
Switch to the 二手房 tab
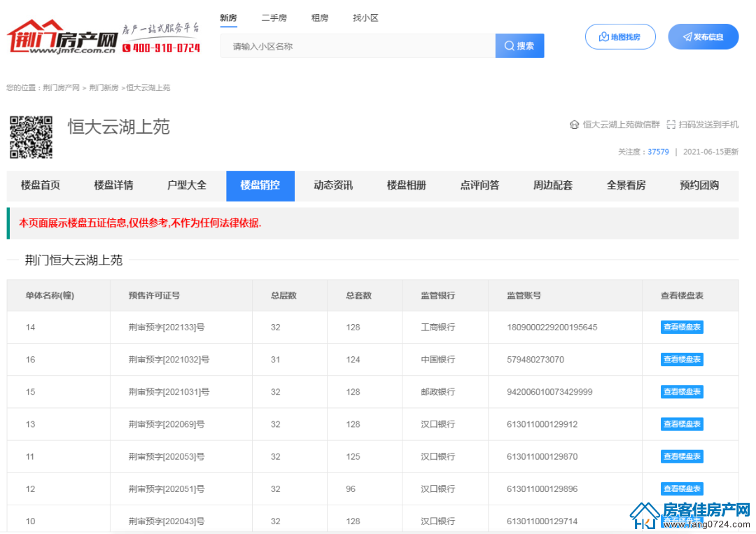pyautogui.click(x=274, y=17)
